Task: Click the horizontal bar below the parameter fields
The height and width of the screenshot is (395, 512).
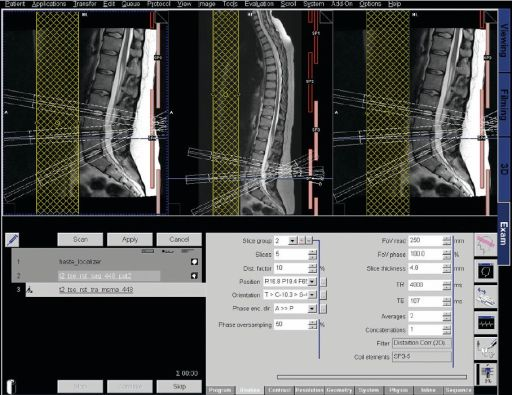Action: 372,377
